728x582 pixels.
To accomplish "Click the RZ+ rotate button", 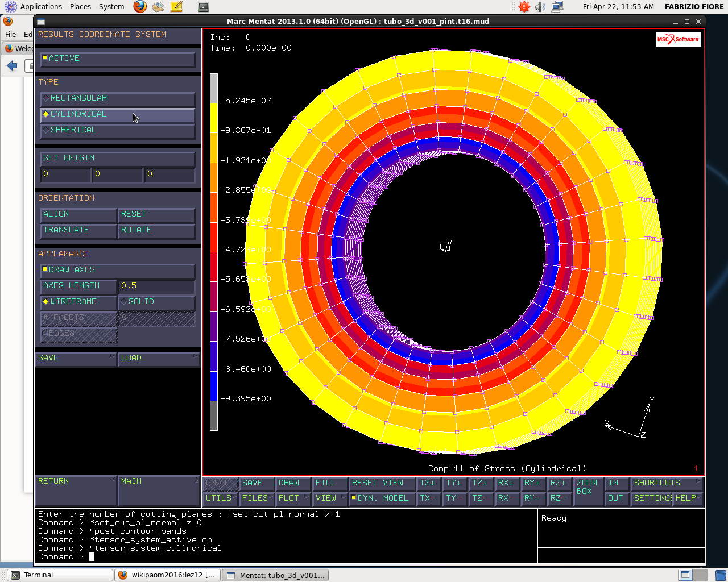I will coord(559,483).
